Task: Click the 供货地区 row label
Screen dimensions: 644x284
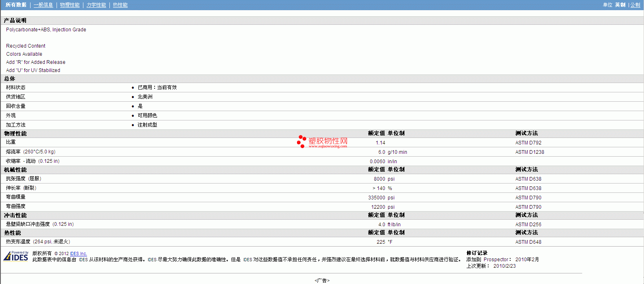Action: click(15, 97)
